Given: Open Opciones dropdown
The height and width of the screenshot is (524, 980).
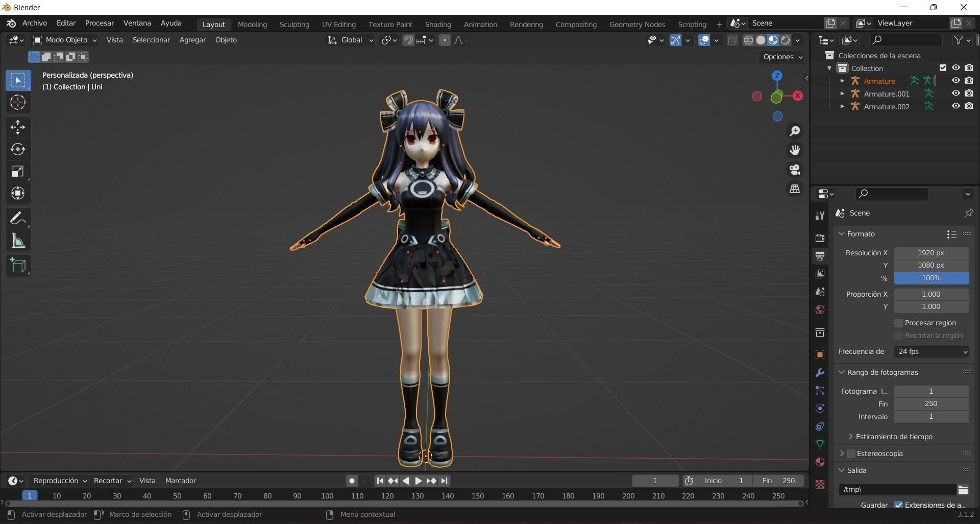Looking at the screenshot, I should 782,57.
